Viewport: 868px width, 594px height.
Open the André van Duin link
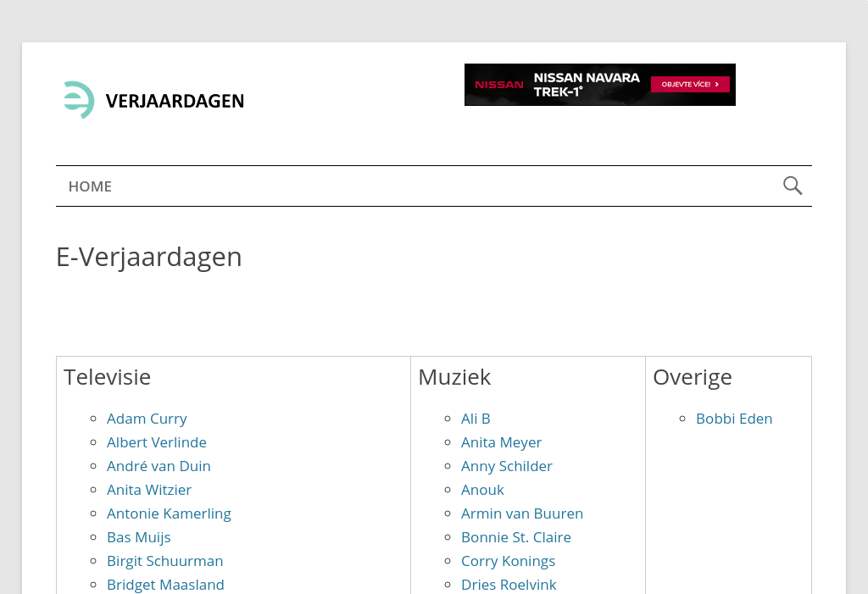[x=159, y=466]
